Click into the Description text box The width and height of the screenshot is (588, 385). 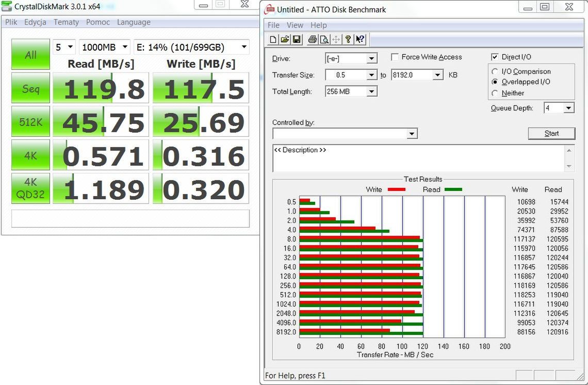tap(418, 158)
